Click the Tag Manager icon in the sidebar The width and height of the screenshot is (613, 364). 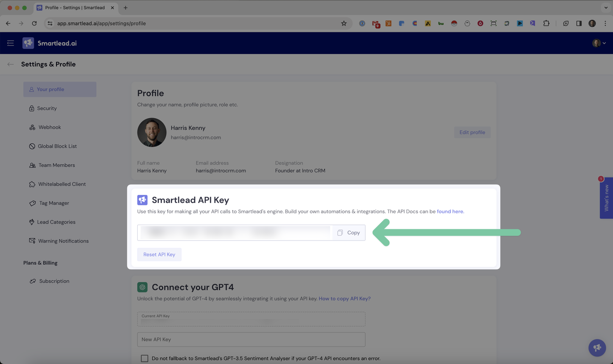pos(32,203)
